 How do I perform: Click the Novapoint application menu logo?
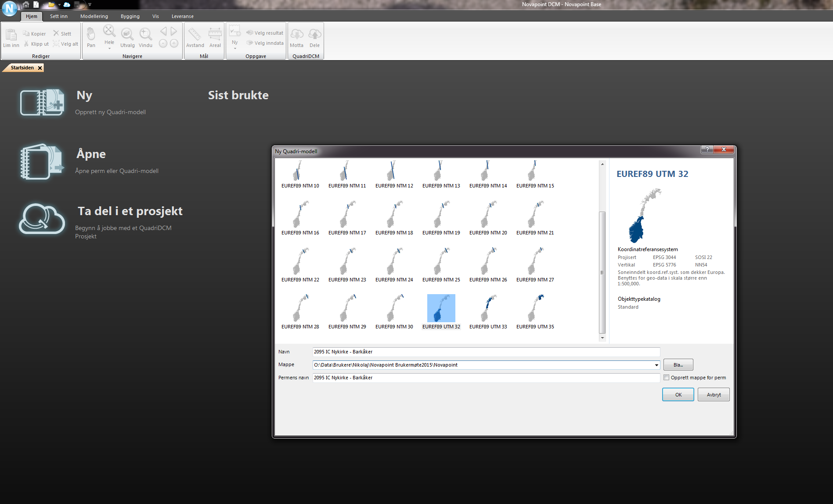[9, 8]
